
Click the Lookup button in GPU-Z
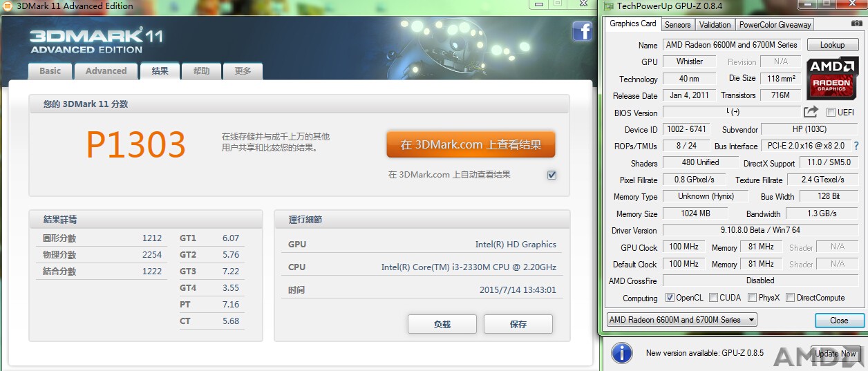coord(832,45)
